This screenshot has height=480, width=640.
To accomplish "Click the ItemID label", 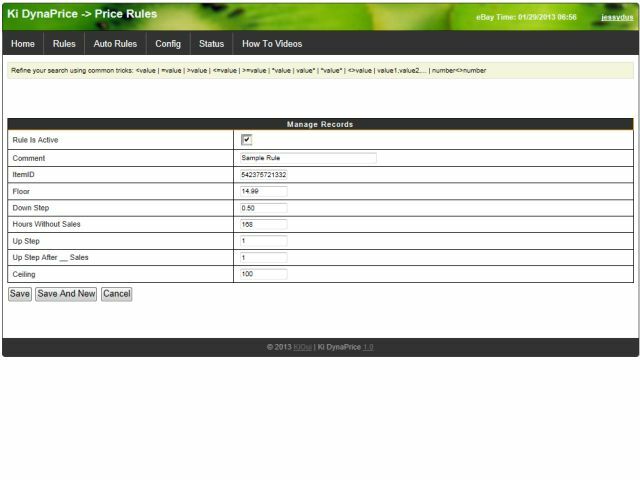I will click(23, 174).
